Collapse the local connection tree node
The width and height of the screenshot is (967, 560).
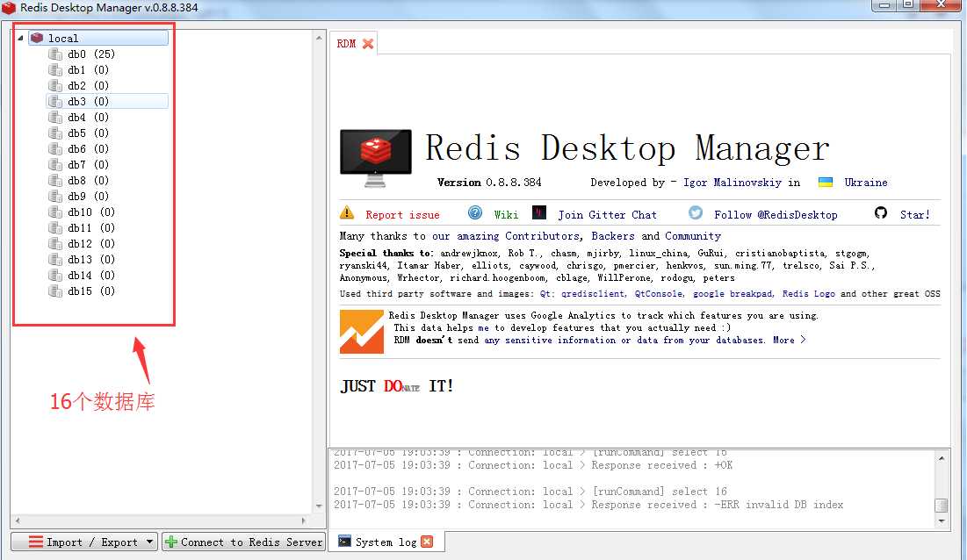(x=20, y=39)
